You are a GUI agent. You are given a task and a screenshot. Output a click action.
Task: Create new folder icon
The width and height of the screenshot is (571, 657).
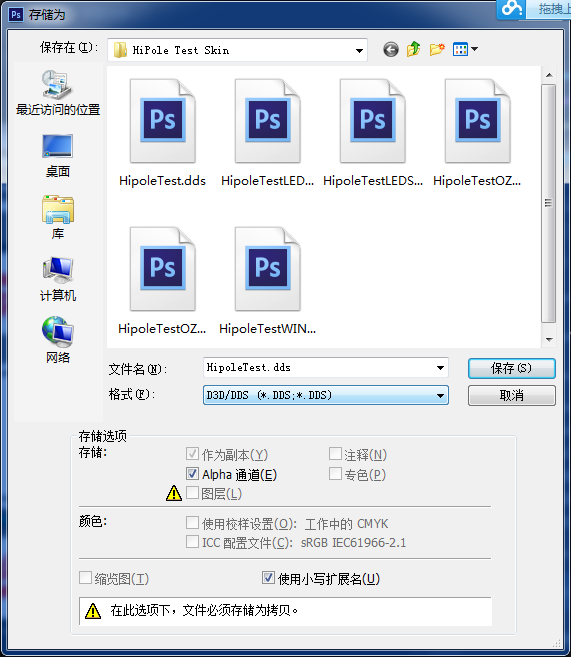(437, 49)
